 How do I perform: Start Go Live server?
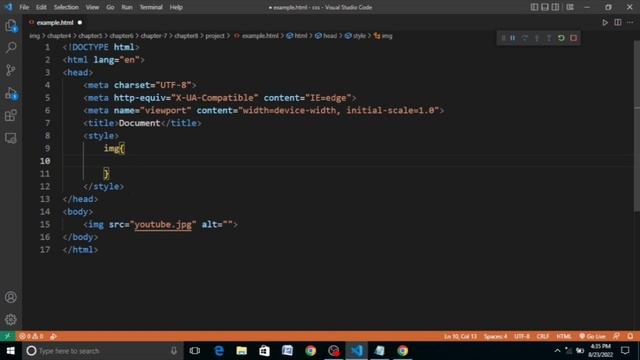[x=592, y=336]
